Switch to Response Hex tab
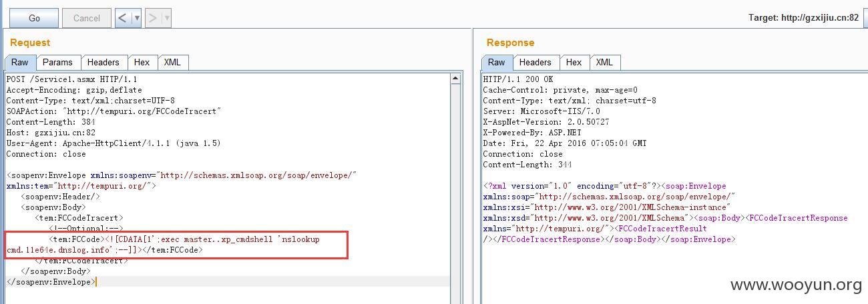This screenshot has width=868, height=304. click(x=574, y=62)
